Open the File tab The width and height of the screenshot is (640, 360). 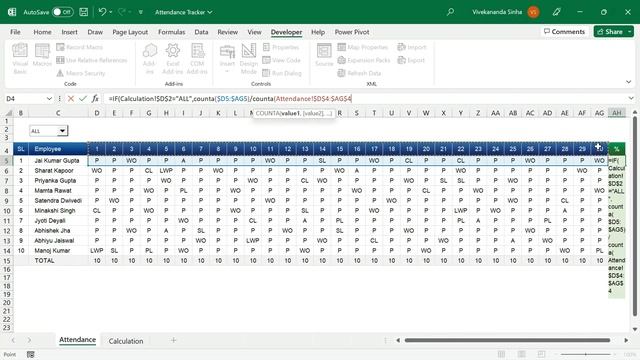coord(16,32)
